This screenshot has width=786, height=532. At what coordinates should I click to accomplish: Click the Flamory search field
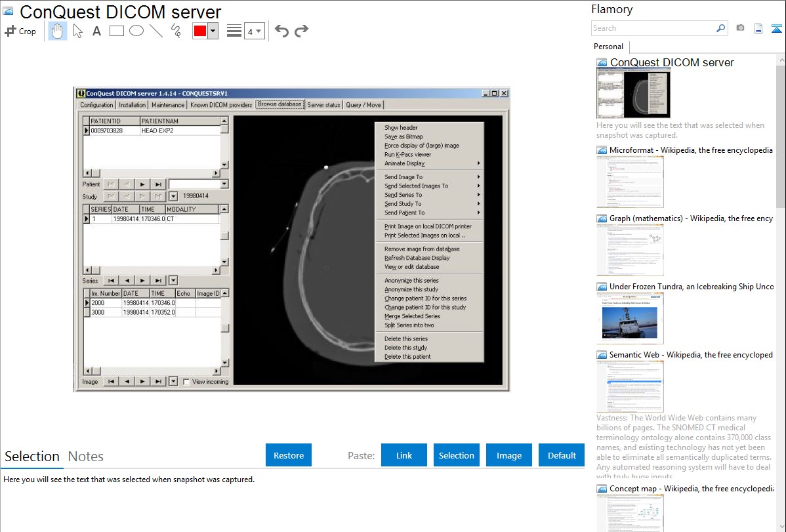653,28
